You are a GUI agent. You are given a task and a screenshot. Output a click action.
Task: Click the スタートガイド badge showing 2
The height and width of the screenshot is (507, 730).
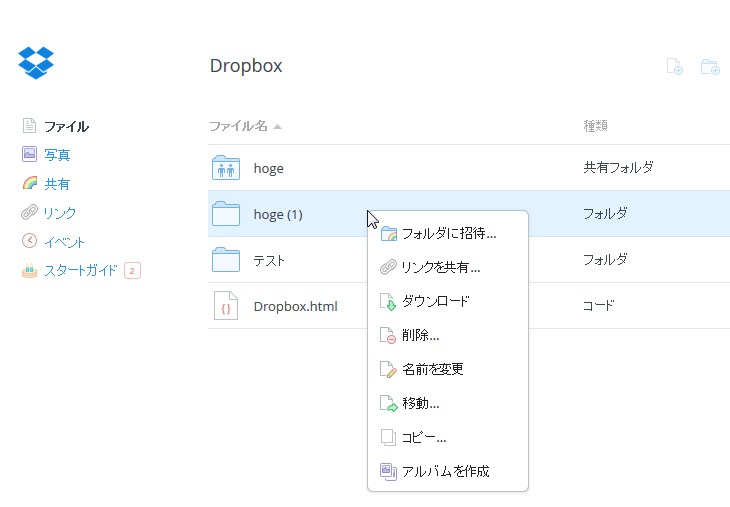[132, 270]
